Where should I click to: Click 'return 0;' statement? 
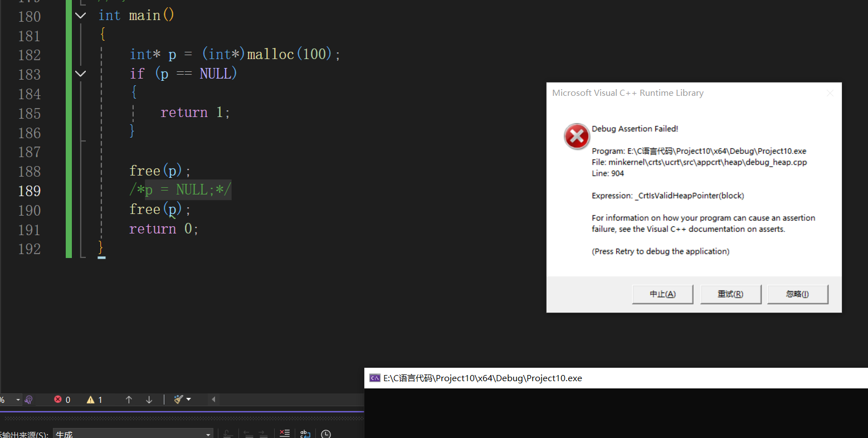coord(164,229)
